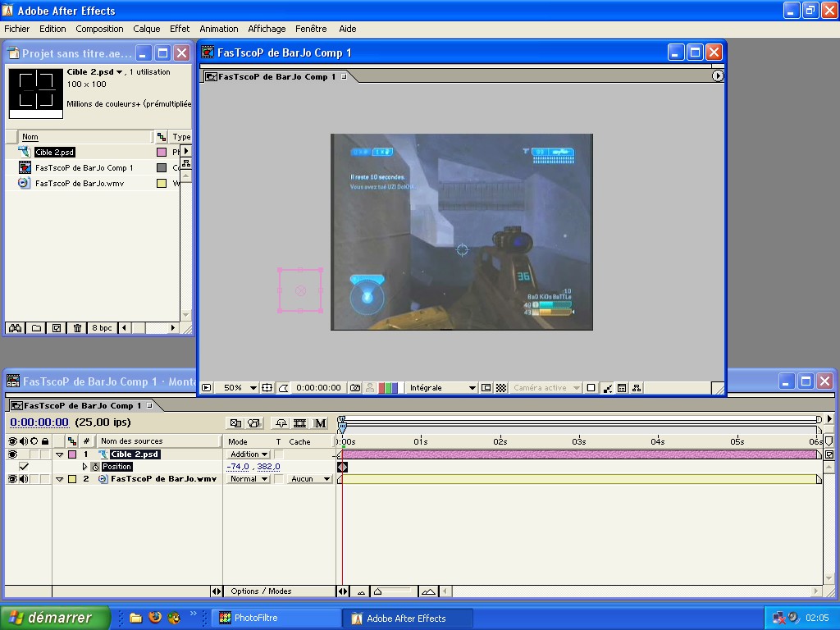The height and width of the screenshot is (630, 840).
Task: Open the Addition blending mode dropdown
Action: [x=249, y=454]
